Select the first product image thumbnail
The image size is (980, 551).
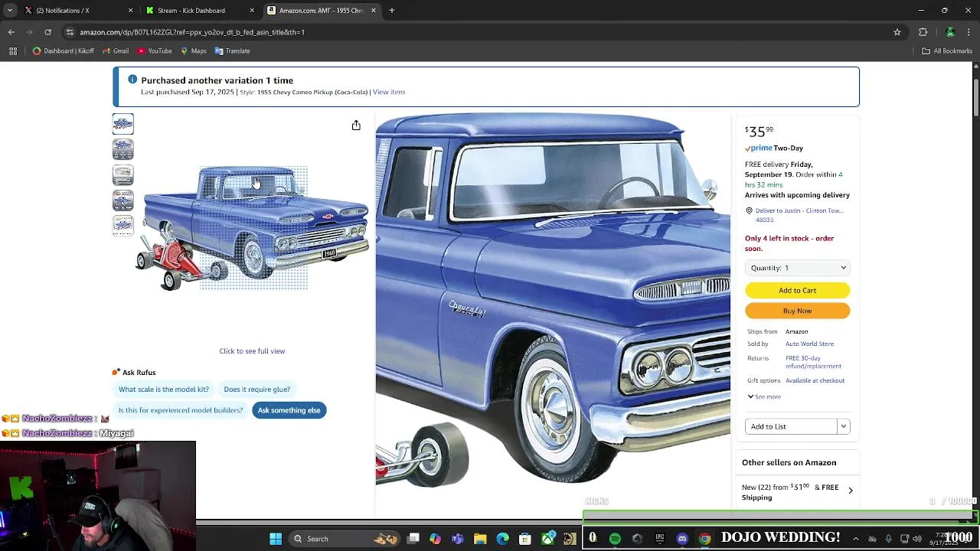[x=122, y=124]
